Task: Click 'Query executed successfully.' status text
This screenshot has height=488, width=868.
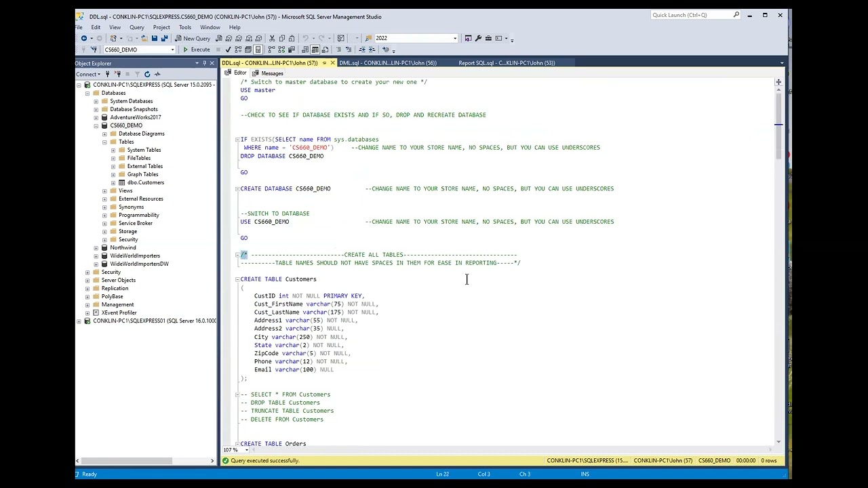Action: tap(265, 461)
